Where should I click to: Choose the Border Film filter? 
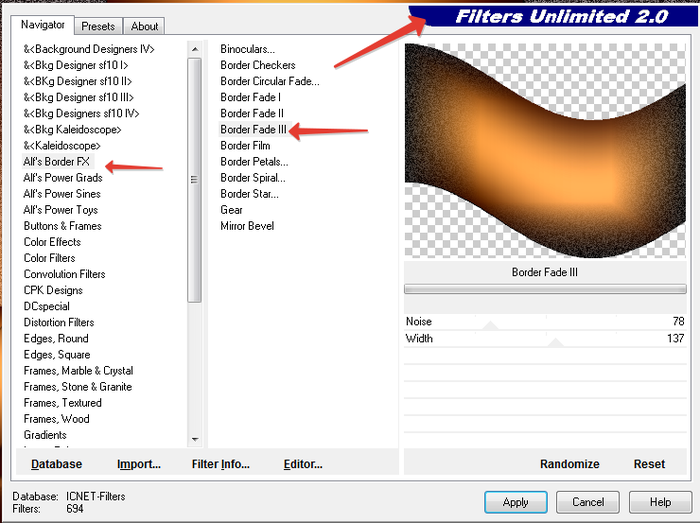click(245, 145)
